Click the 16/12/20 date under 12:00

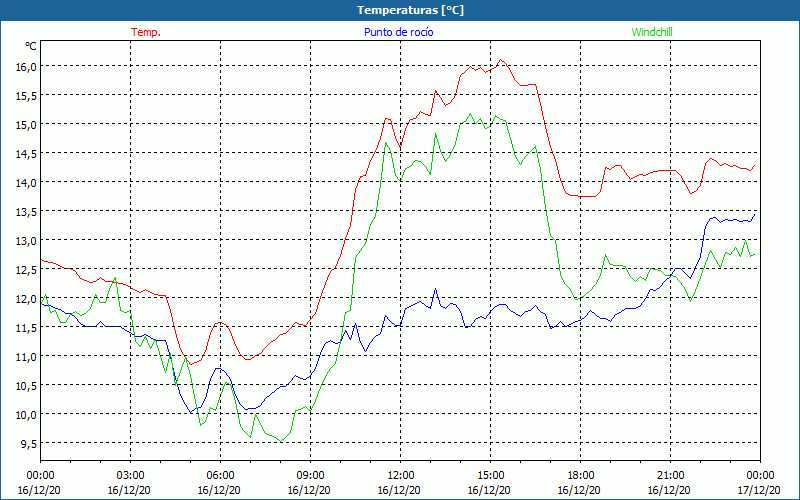click(399, 490)
